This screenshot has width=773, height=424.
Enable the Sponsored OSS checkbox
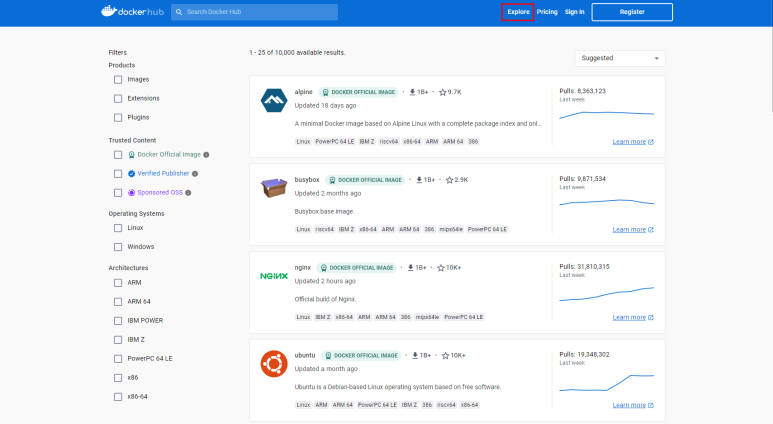tap(118, 193)
